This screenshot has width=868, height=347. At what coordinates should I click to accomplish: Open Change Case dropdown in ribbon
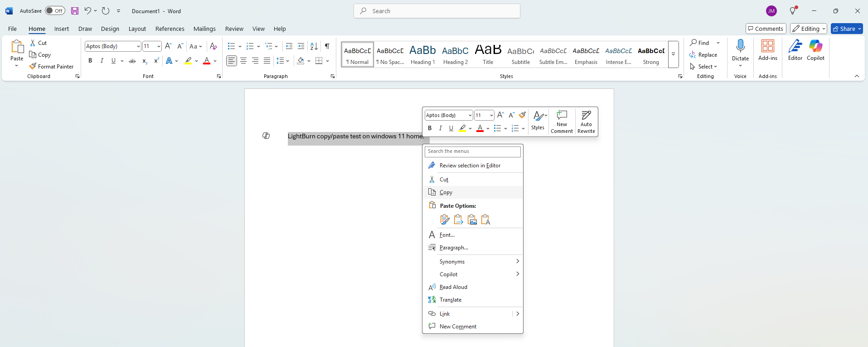pyautogui.click(x=196, y=46)
